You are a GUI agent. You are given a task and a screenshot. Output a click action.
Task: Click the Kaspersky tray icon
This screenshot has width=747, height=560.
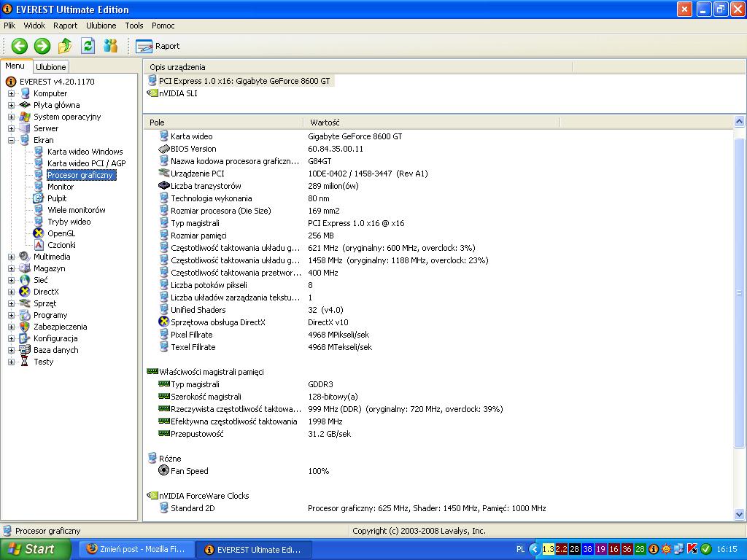tap(693, 550)
